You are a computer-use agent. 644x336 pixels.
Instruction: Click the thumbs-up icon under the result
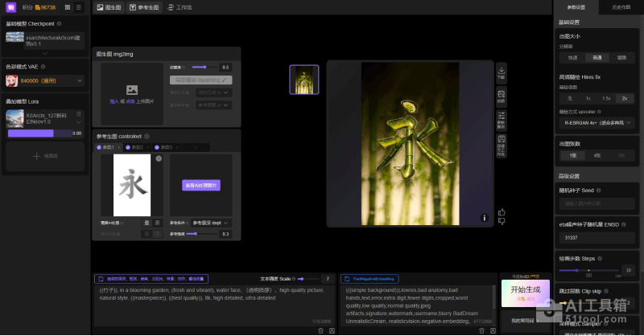pyautogui.click(x=502, y=212)
